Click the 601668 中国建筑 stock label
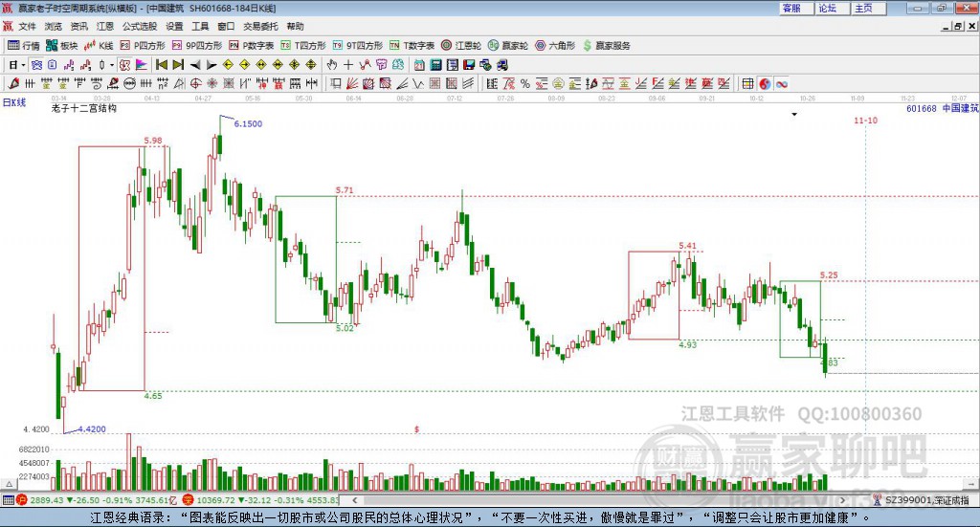 (x=943, y=109)
